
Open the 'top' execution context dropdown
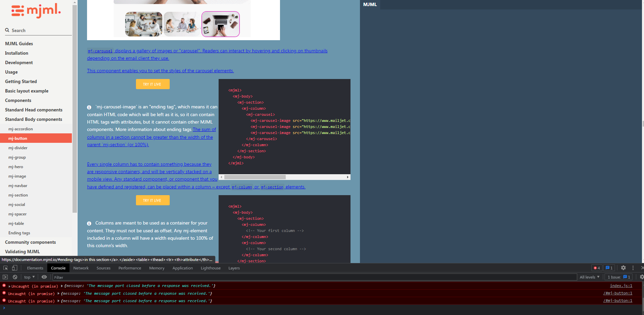click(29, 277)
